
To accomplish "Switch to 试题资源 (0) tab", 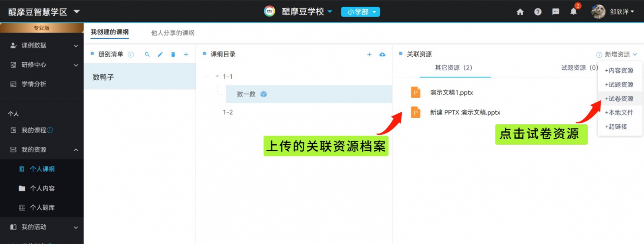I will pyautogui.click(x=579, y=68).
